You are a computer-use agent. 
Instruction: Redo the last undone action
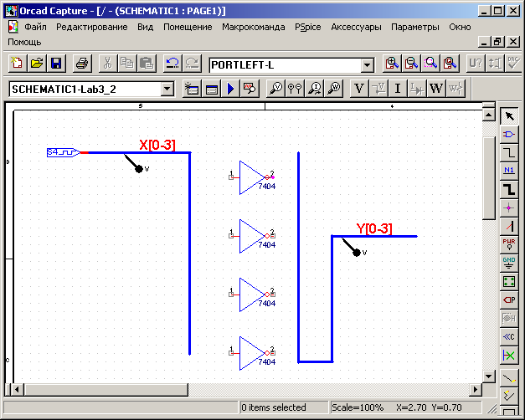[193, 63]
